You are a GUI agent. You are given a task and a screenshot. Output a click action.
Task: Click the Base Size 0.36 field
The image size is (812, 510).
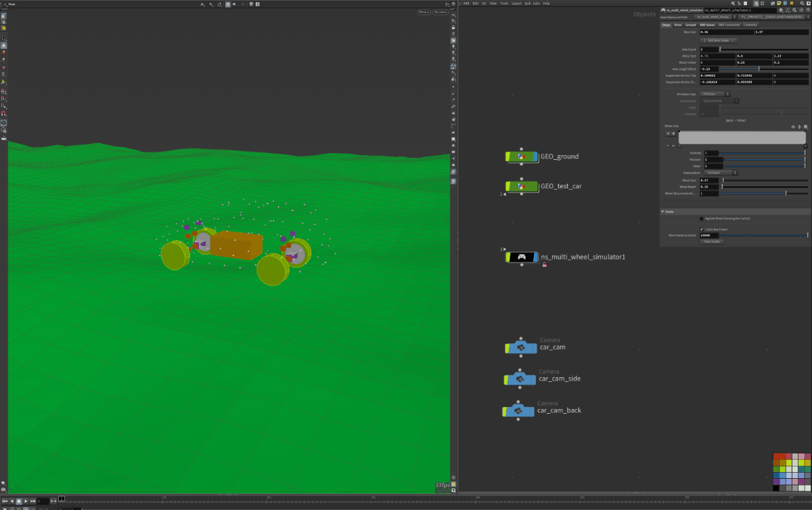[x=727, y=32]
